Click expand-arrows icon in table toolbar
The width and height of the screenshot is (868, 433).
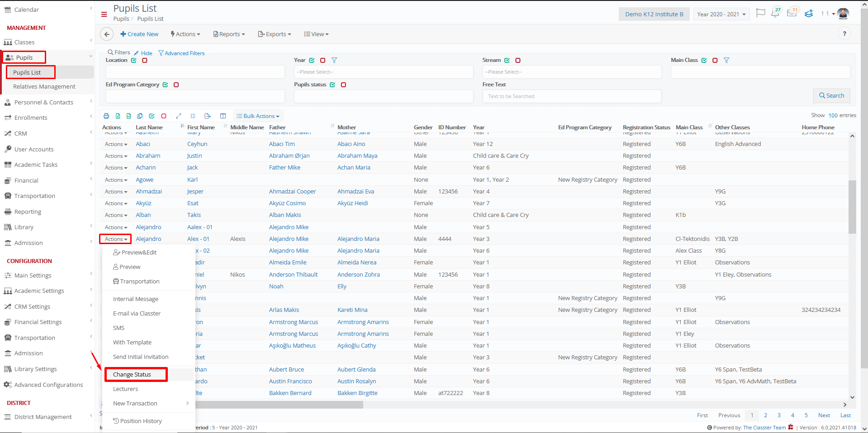pos(179,116)
